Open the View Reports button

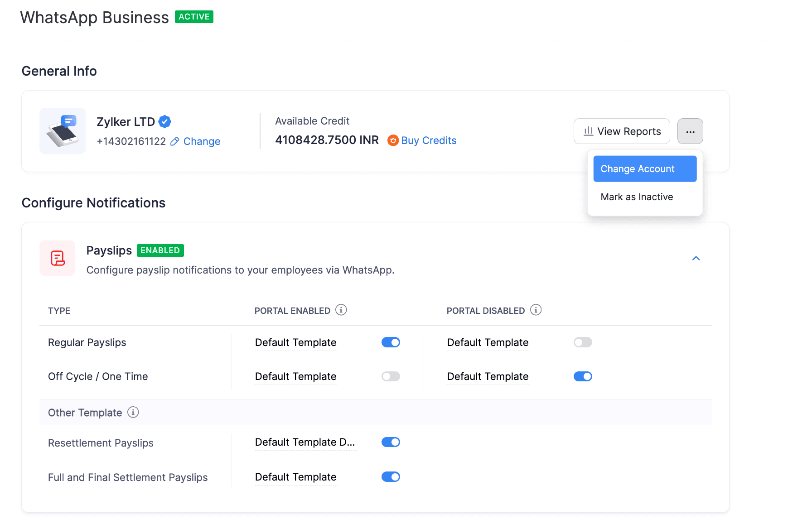[x=622, y=131]
